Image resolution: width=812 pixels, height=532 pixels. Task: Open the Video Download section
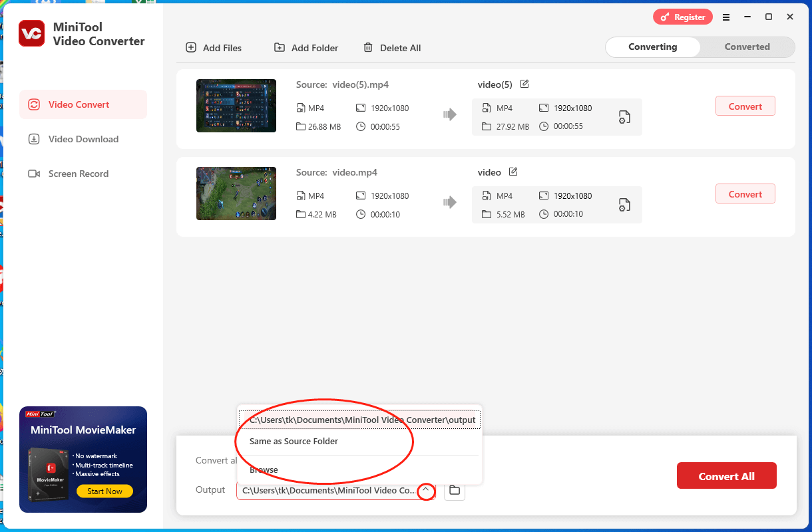[x=83, y=139]
